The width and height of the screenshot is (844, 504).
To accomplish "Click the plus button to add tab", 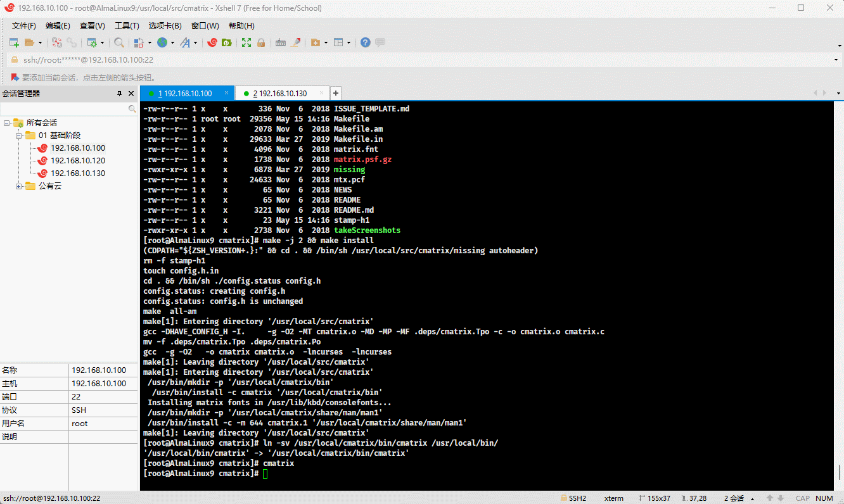I will 336,94.
